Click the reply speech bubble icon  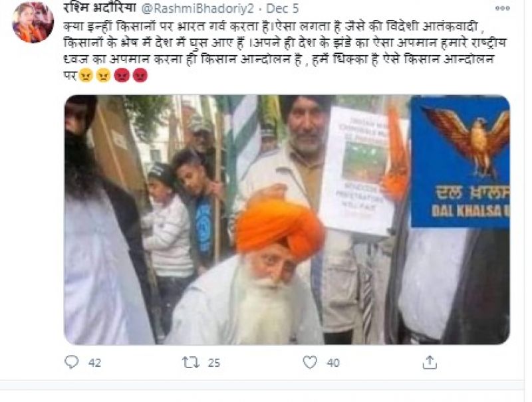coord(71,362)
